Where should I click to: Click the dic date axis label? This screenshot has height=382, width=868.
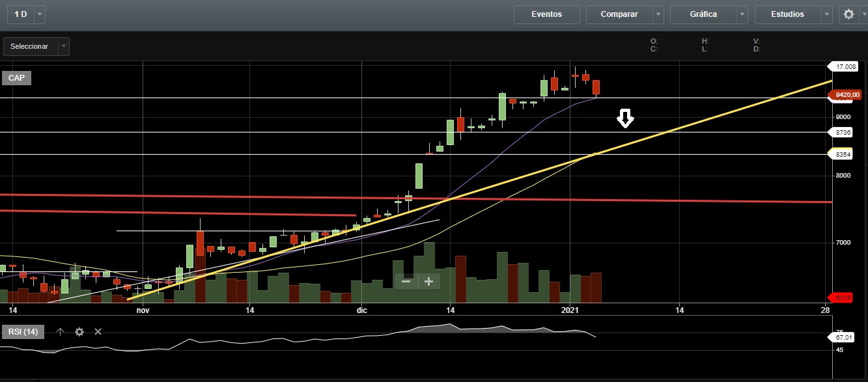click(362, 310)
